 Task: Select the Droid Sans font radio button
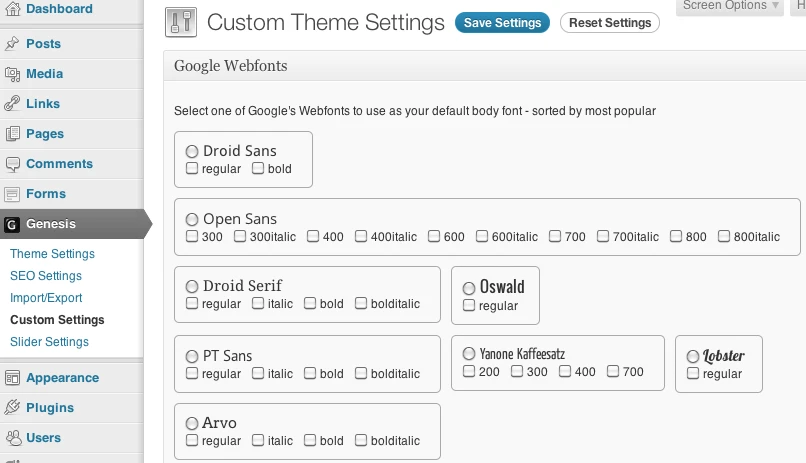click(192, 151)
